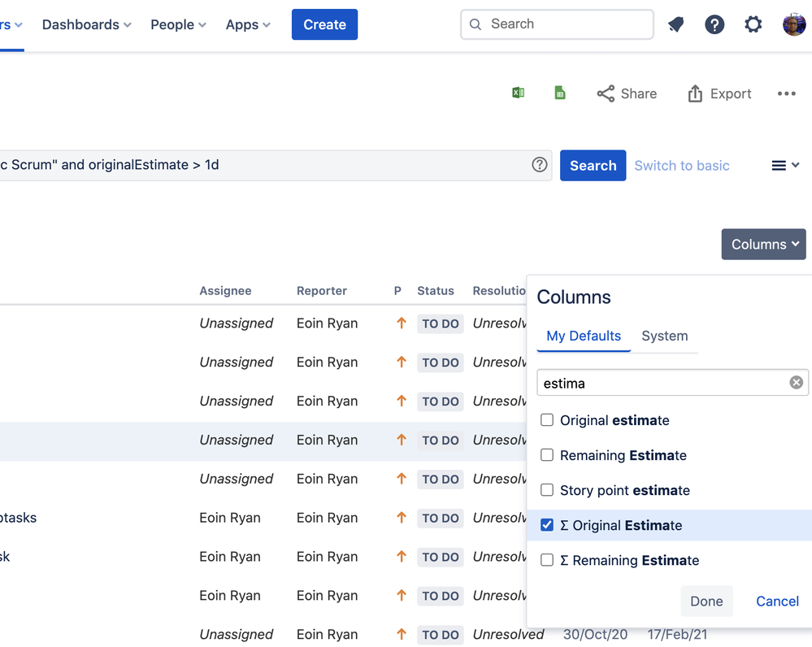The width and height of the screenshot is (812, 647).
Task: Open the Apps menu
Action: coord(248,25)
